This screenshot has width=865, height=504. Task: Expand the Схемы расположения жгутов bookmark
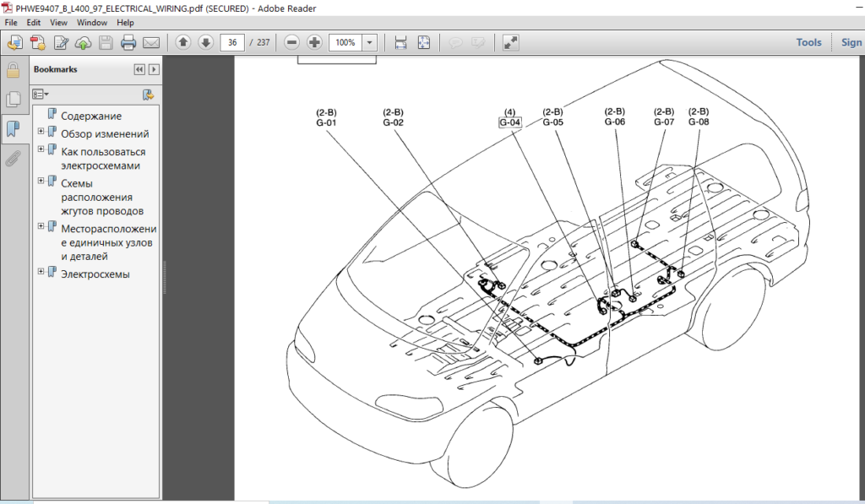click(41, 181)
